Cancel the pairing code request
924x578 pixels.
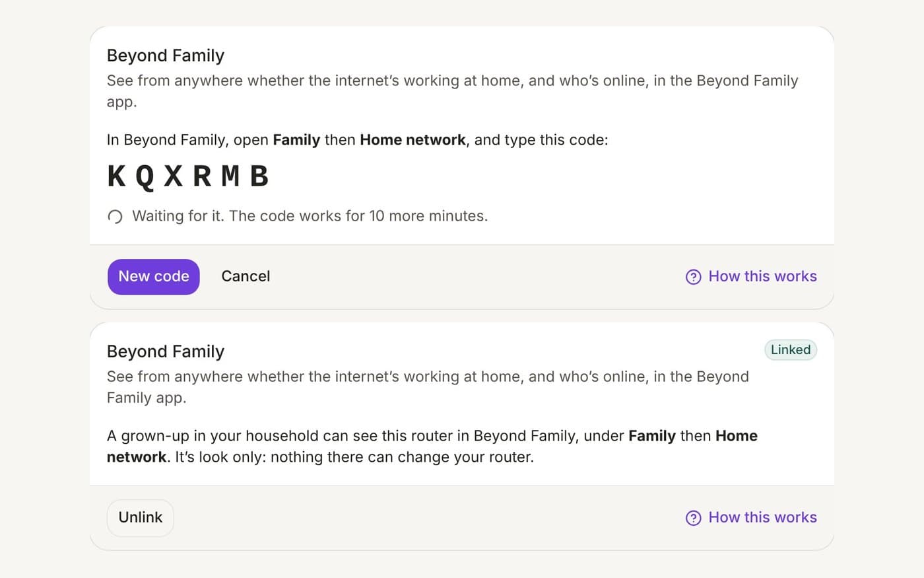click(x=246, y=277)
